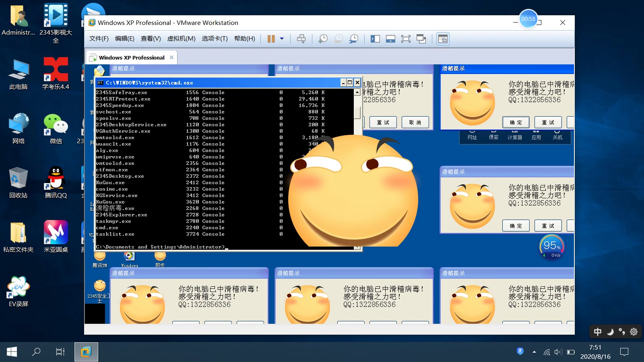Click the VMware Workstation taskbar button

click(x=86, y=352)
